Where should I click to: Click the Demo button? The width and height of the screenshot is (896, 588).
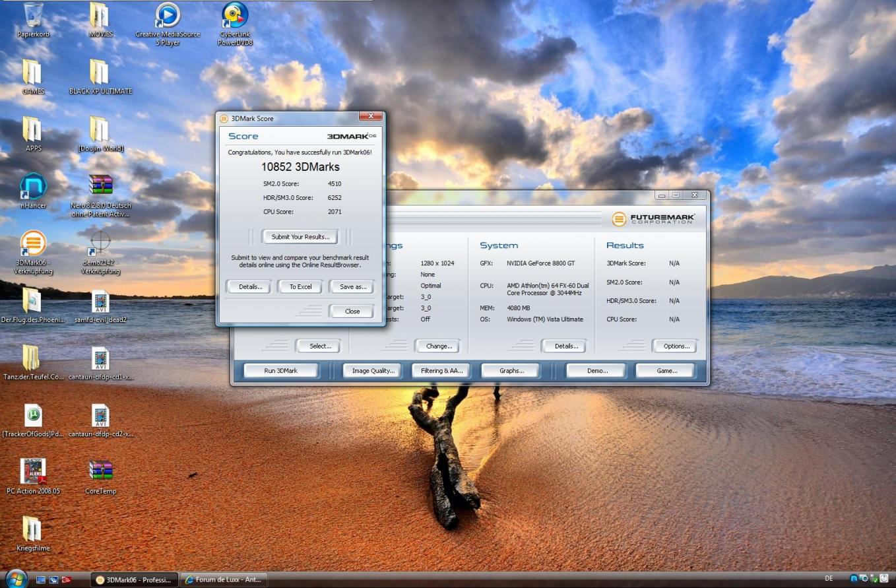(x=597, y=371)
